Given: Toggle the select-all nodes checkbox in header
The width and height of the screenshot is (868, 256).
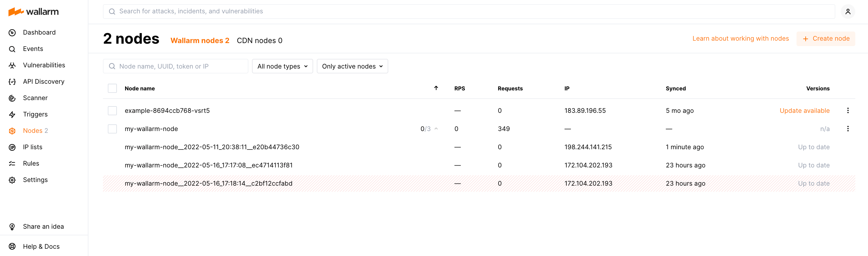Looking at the screenshot, I should click(x=112, y=88).
